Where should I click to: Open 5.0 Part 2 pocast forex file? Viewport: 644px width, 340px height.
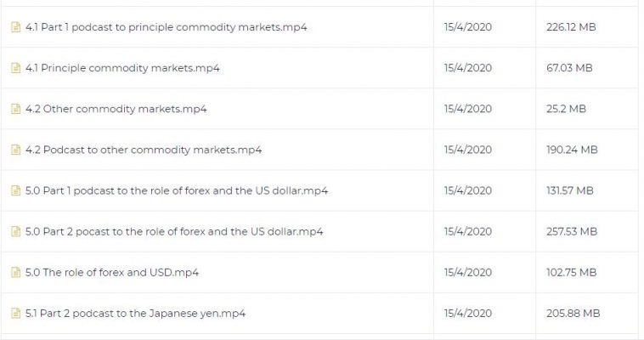174,231
